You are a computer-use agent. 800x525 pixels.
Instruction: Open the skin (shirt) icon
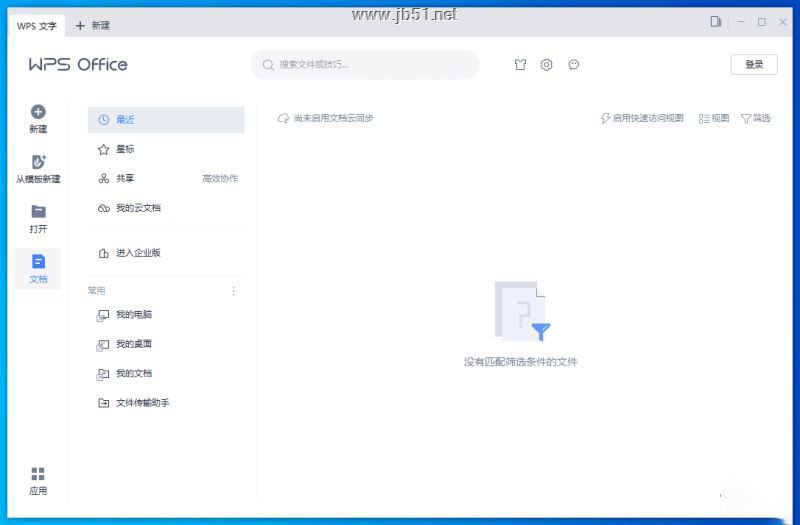tap(520, 64)
